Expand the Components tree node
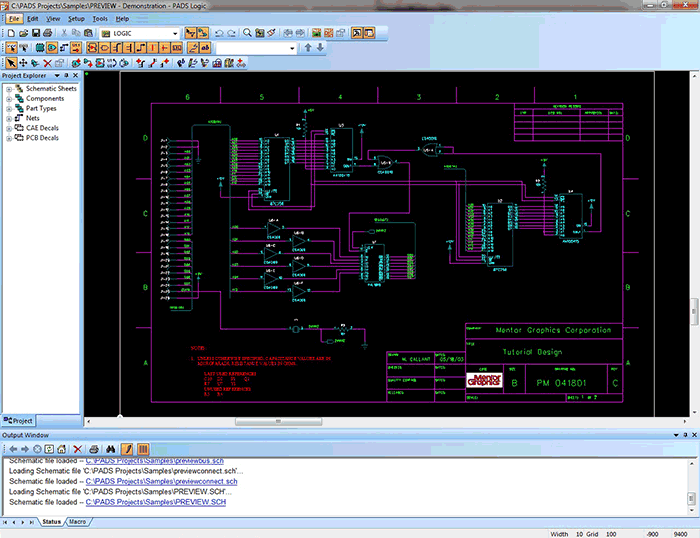Screen dimensions: 700x538 coord(8,99)
